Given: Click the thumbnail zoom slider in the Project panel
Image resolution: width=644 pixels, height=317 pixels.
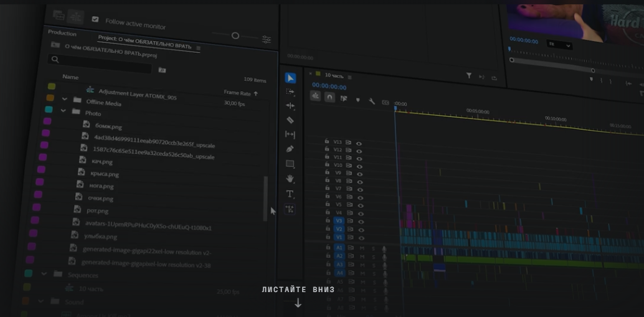Looking at the screenshot, I should [235, 35].
